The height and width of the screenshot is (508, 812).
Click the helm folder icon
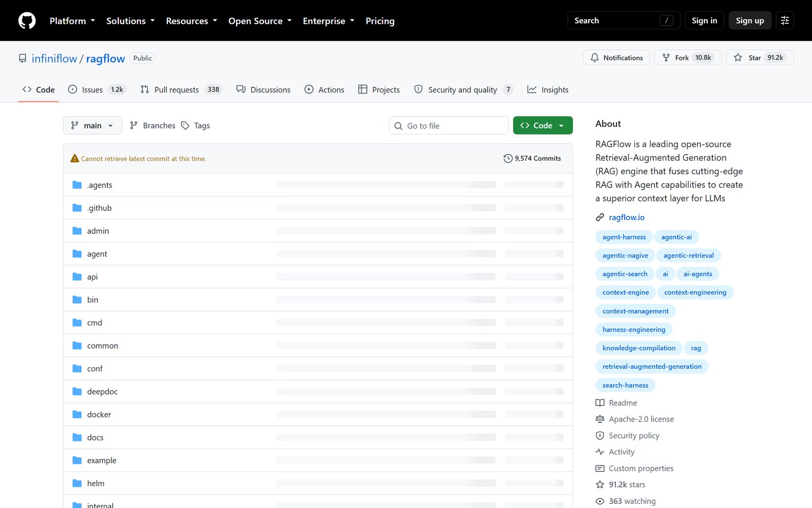[x=77, y=483]
